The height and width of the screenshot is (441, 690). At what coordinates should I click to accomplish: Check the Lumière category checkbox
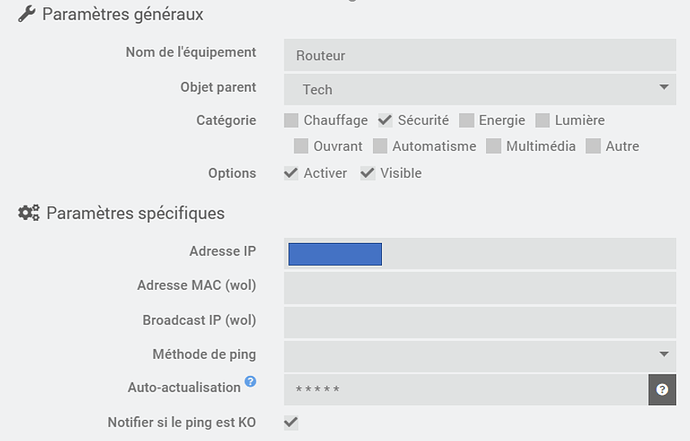[x=543, y=121]
